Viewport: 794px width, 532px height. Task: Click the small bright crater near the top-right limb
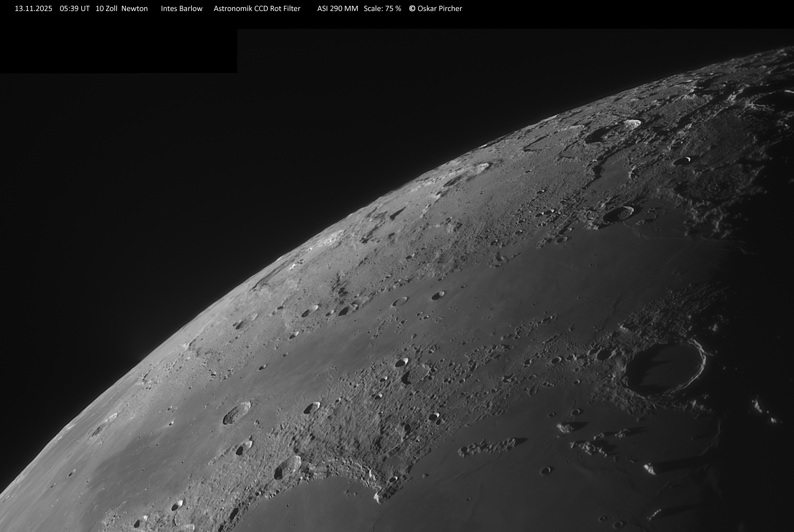(x=633, y=123)
